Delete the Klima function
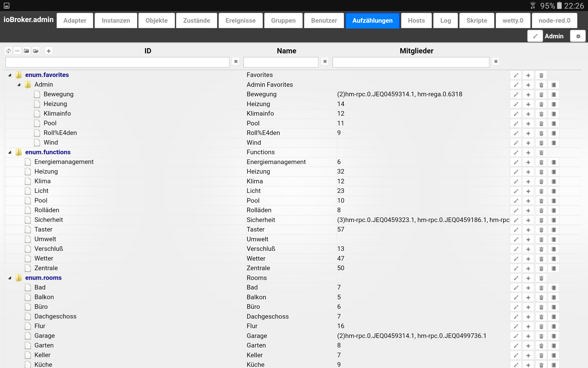 541,182
